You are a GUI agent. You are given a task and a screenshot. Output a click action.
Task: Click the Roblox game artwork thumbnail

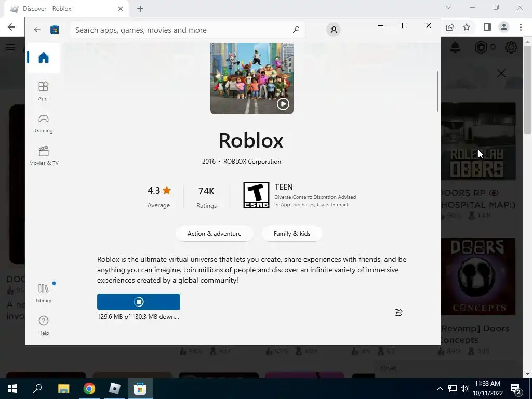tap(252, 78)
